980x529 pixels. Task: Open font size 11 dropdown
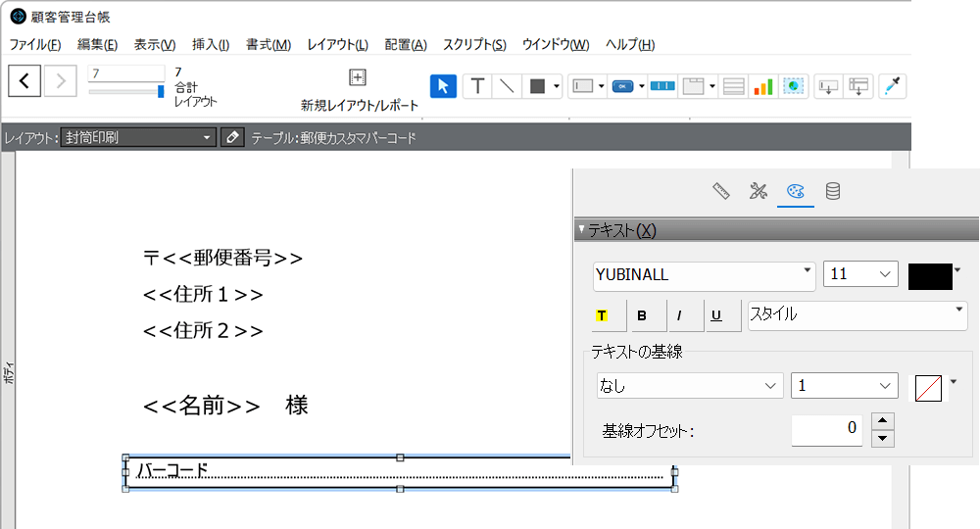(860, 274)
